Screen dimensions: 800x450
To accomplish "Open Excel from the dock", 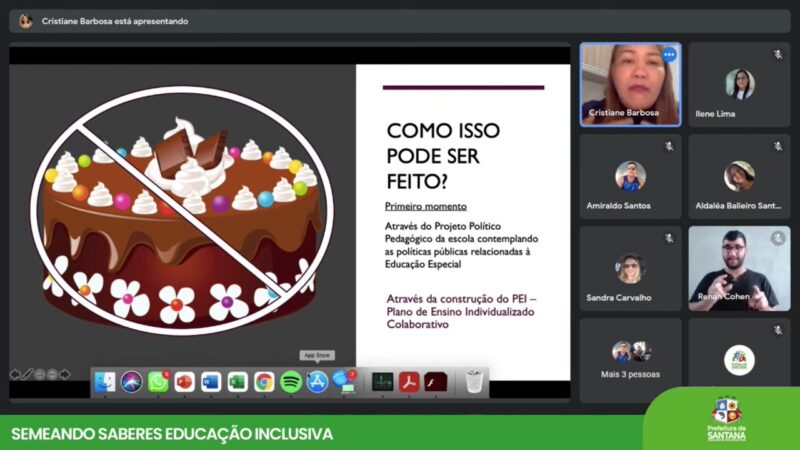I will pyautogui.click(x=237, y=382).
